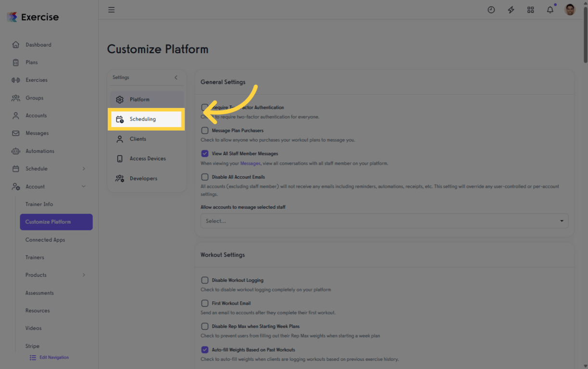Follow the Messages hyperlink
This screenshot has width=588, height=369.
pyautogui.click(x=250, y=163)
